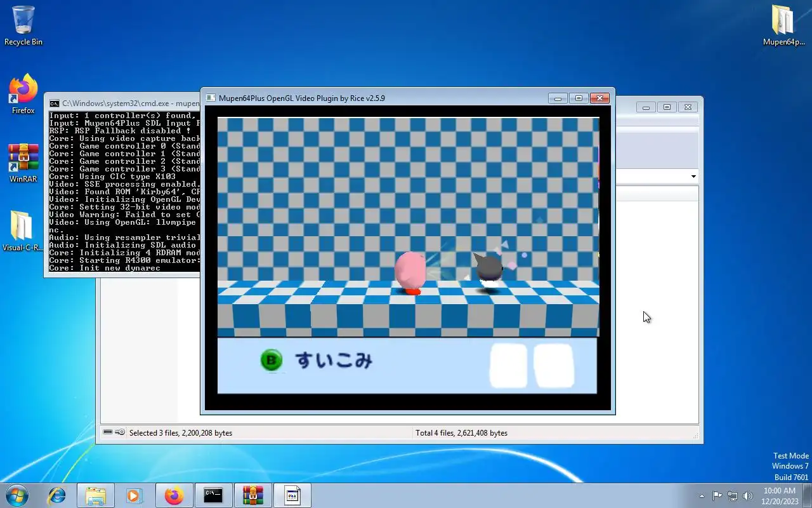Click the 'Audio: Initializing SDL audio' console line
Screen dimensions: 812x508
[124, 245]
